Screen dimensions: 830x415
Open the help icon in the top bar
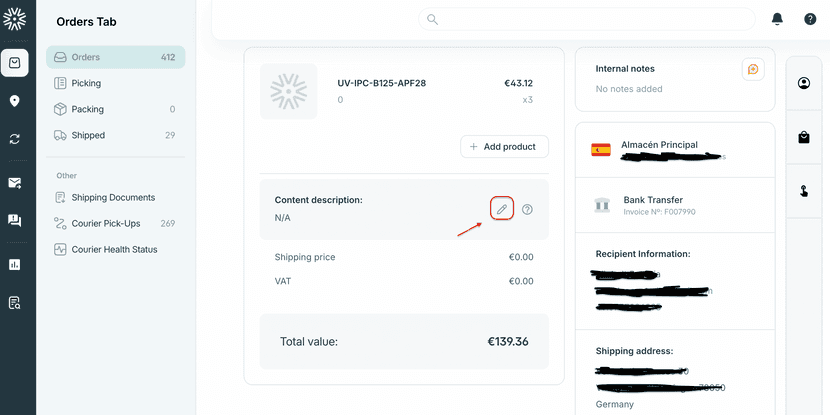[810, 19]
